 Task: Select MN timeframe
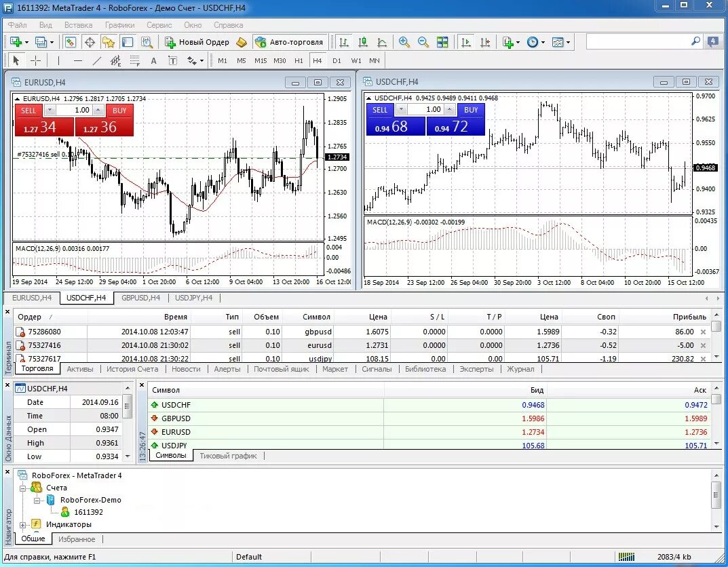coord(375,60)
